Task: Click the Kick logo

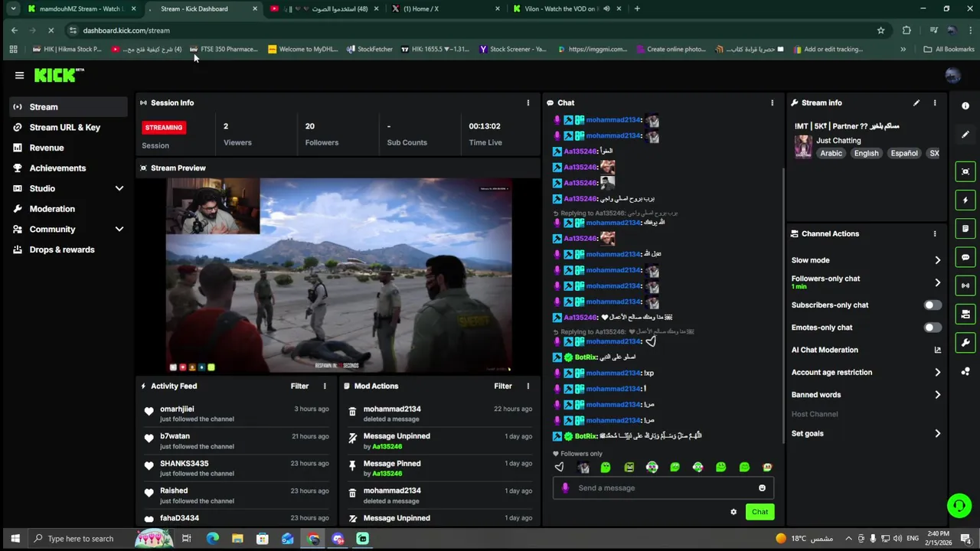Action: 59,75
